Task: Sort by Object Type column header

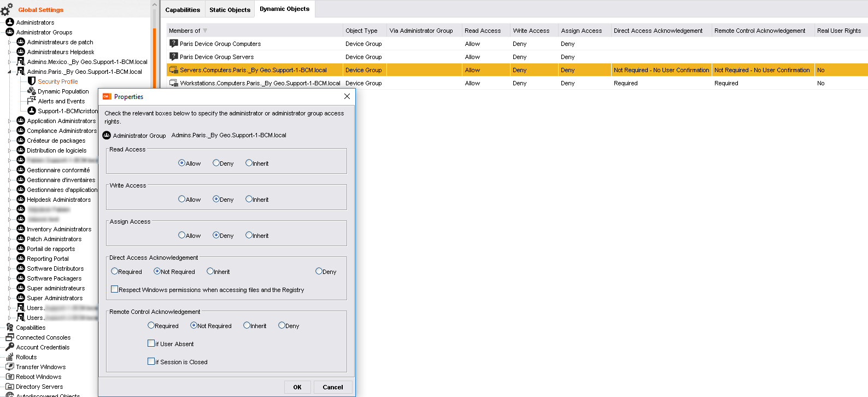Action: [365, 31]
